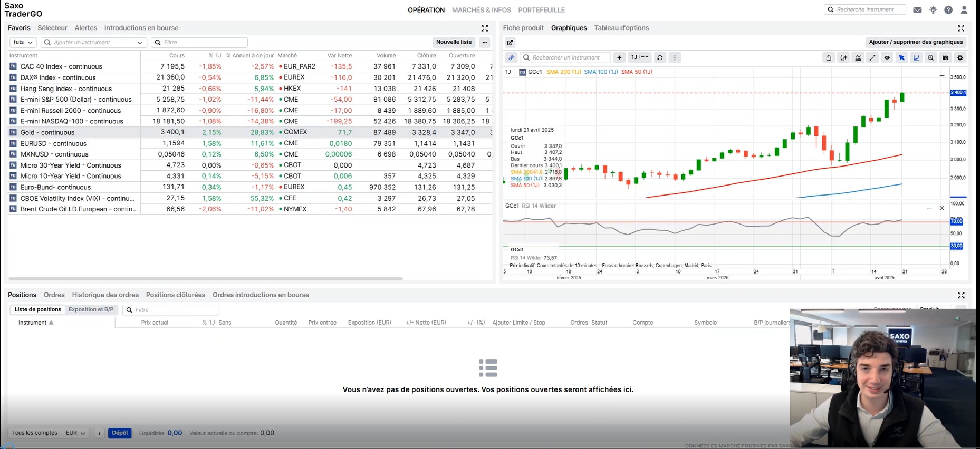Viewport: 980px width, 449px height.
Task: Open the 'futs' watchlist dropdown
Action: coord(23,42)
